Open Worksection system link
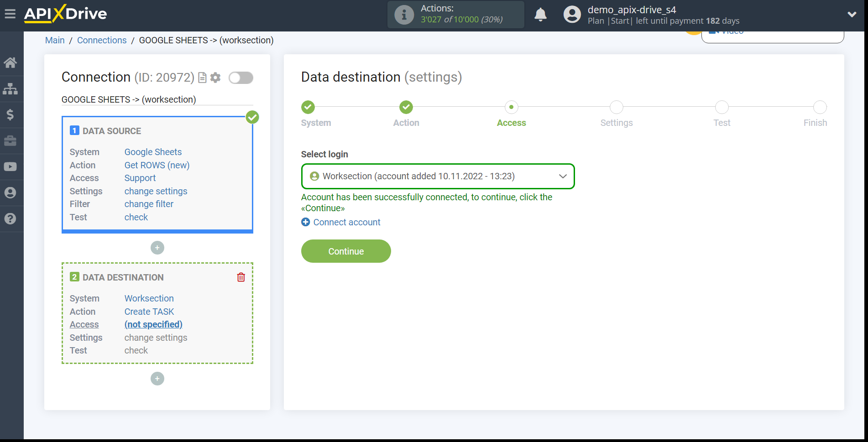Screen dimensions: 868x442 pyautogui.click(x=149, y=298)
